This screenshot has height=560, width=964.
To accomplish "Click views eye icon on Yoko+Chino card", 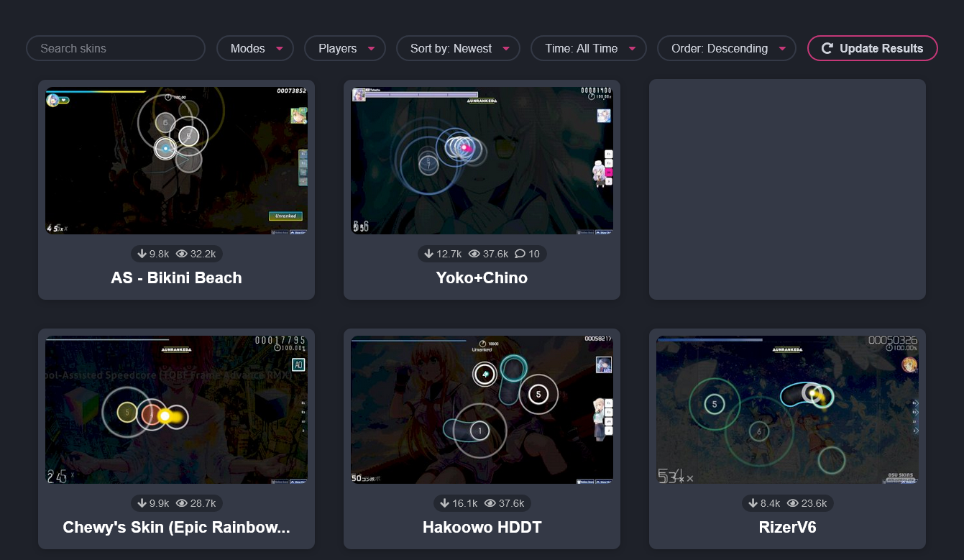I will point(474,254).
